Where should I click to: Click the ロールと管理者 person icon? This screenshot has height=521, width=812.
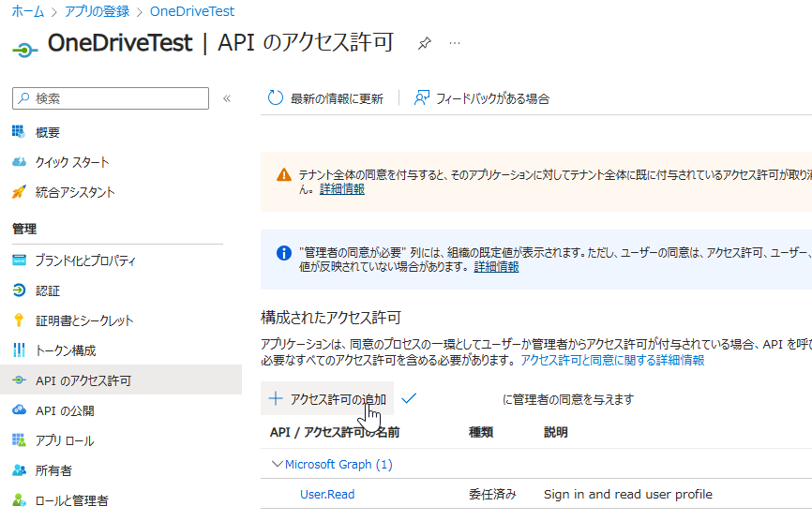click(19, 500)
